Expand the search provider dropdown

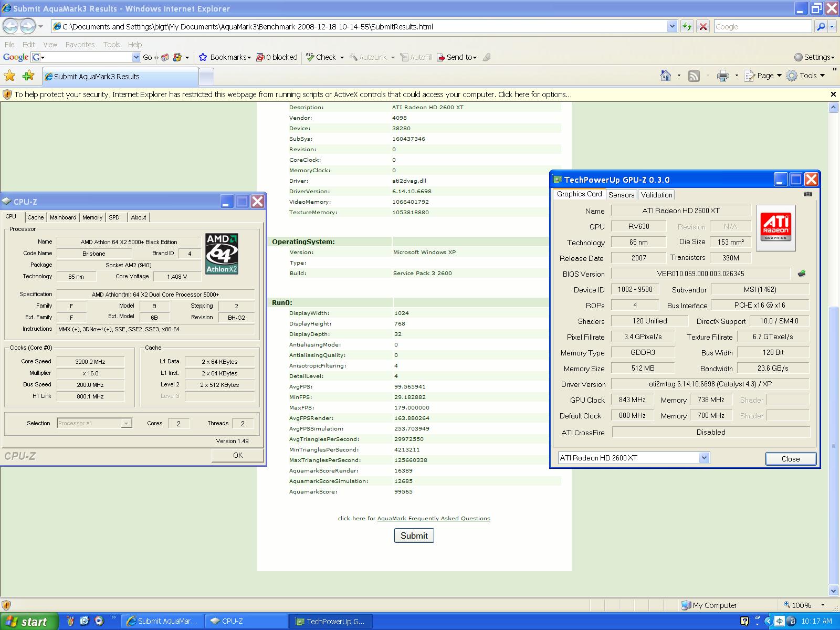[833, 26]
